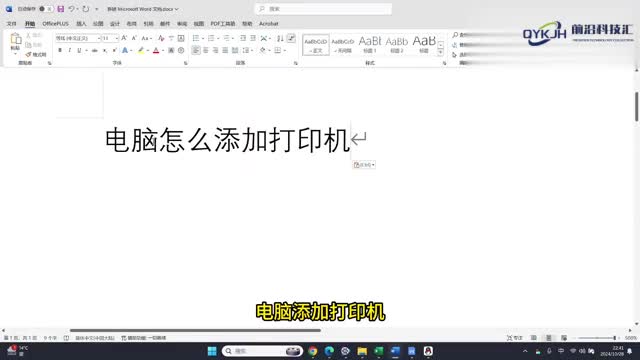
Task: Select the 标题 2 Heading style
Action: [x=396, y=45]
